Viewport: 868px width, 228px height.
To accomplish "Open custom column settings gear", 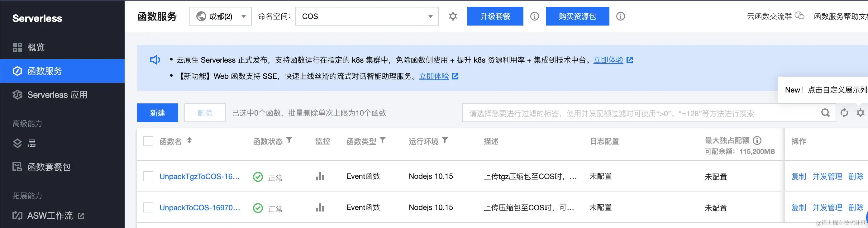I will [x=860, y=113].
